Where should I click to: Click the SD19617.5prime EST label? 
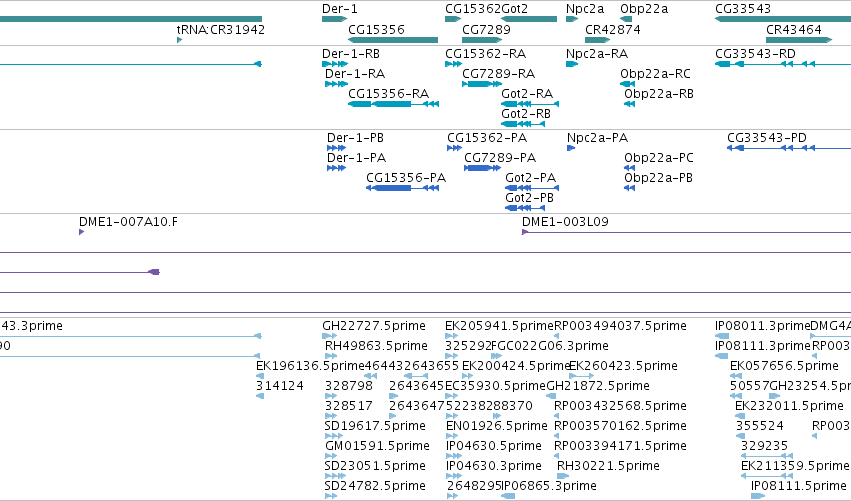click(375, 426)
